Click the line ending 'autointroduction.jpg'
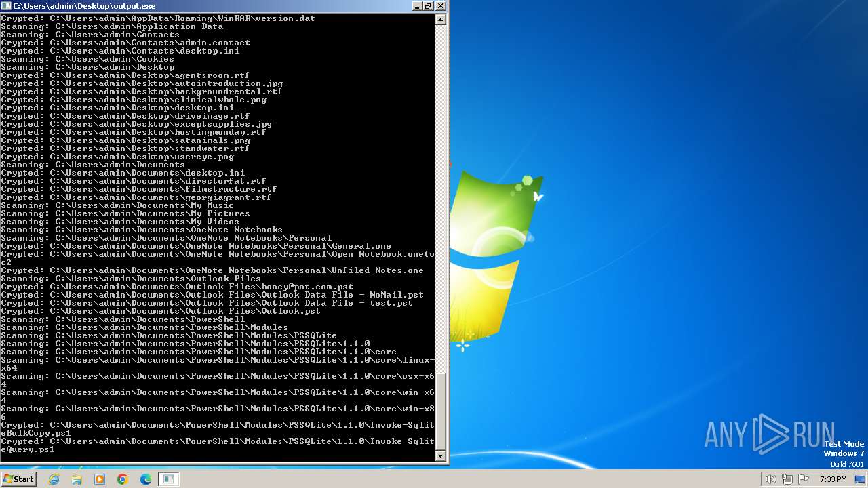This screenshot has width=868, height=488. tap(142, 83)
